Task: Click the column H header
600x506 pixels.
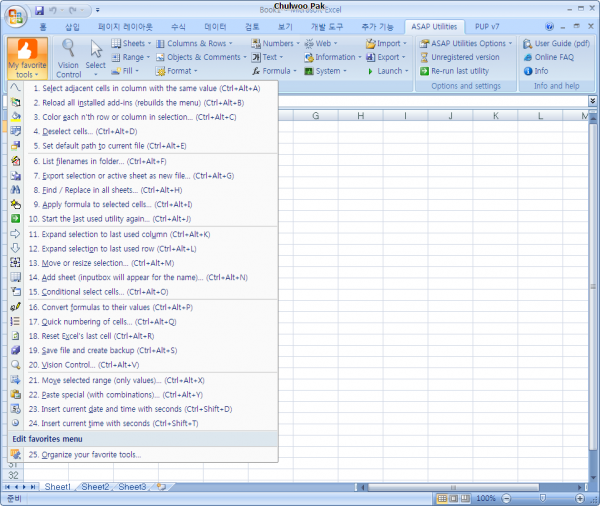Action: [360, 116]
